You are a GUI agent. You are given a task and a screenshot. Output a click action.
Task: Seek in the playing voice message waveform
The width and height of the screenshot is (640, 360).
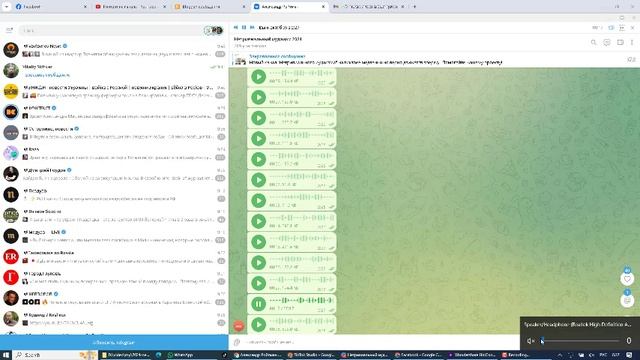point(302,300)
